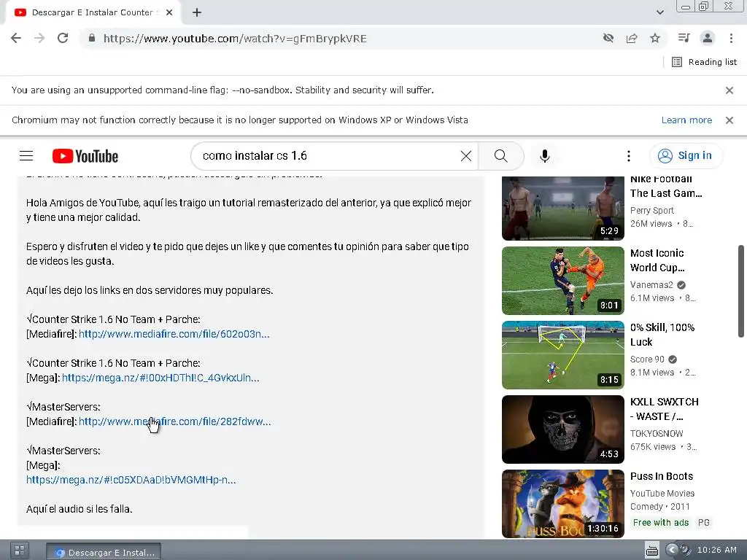This screenshot has height=560, width=747.
Task: Focus the YouTube search box
Action: tap(329, 156)
